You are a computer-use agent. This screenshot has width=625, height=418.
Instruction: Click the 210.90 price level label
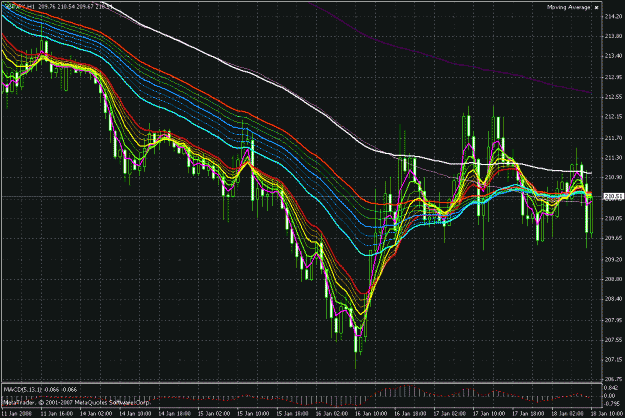(614, 177)
